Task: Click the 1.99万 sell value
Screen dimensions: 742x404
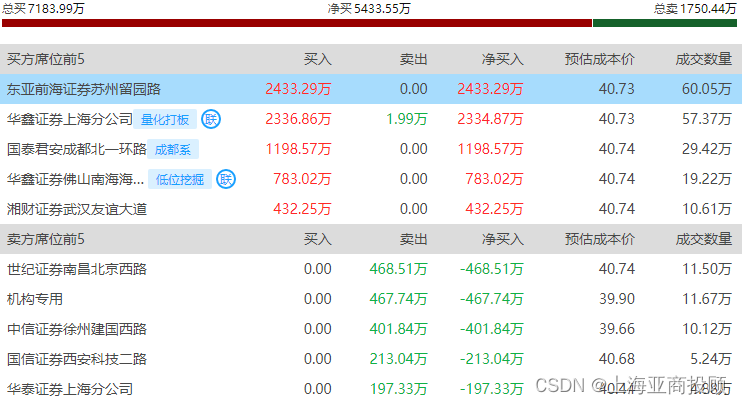Action: pyautogui.click(x=407, y=119)
